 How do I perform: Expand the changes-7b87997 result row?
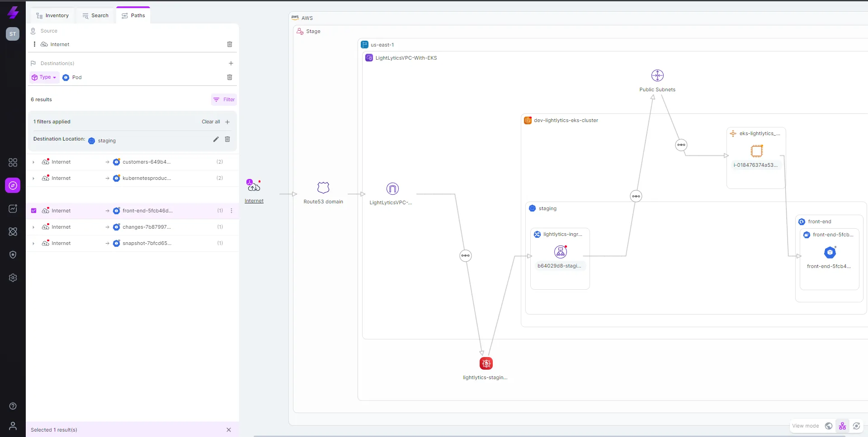(x=33, y=227)
